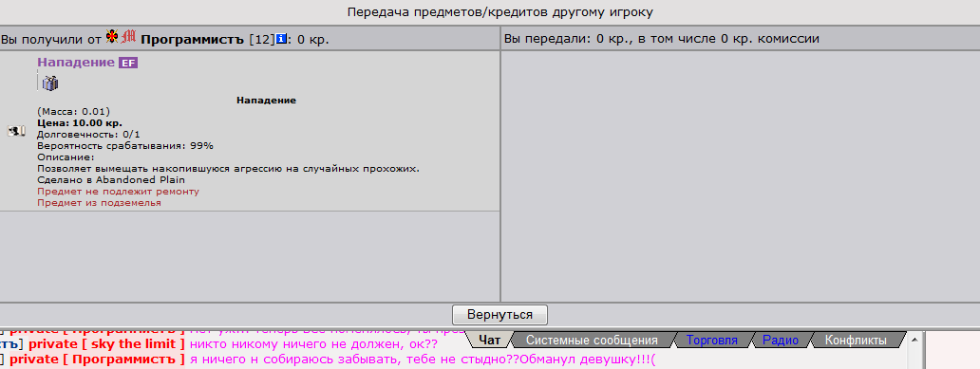The height and width of the screenshot is (369, 980).
Task: Click the gift box icon under Нападение
Action: tap(50, 83)
